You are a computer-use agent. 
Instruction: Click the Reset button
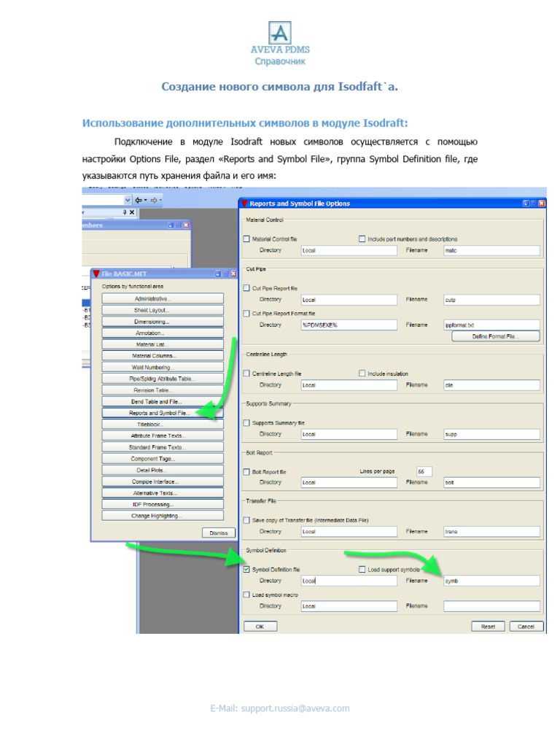(488, 627)
